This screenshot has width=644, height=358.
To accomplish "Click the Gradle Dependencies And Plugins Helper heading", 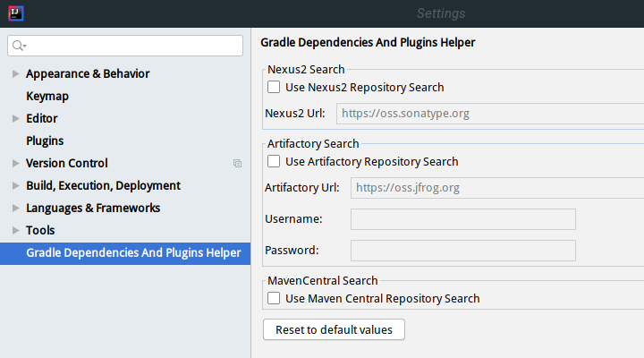I will [368, 43].
